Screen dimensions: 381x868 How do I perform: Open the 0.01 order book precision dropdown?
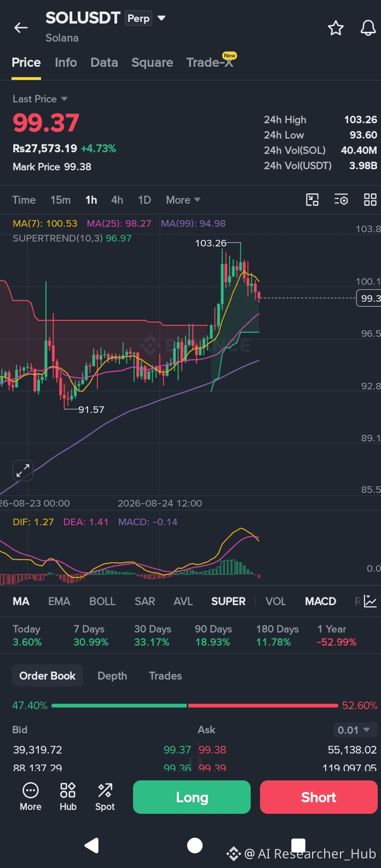click(354, 730)
